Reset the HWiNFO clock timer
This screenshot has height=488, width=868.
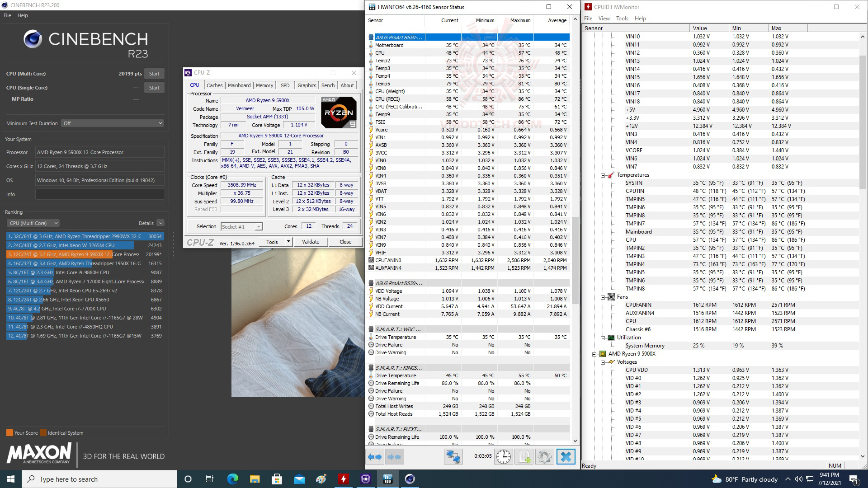point(503,457)
